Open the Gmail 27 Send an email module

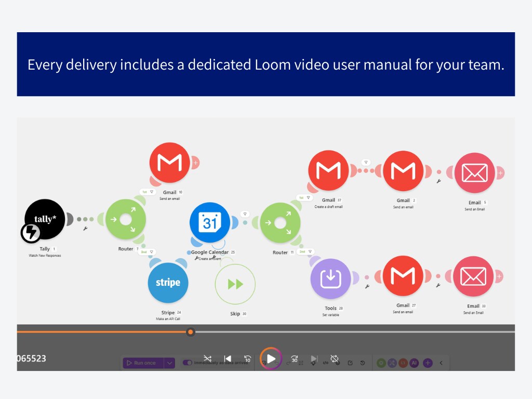tap(403, 276)
